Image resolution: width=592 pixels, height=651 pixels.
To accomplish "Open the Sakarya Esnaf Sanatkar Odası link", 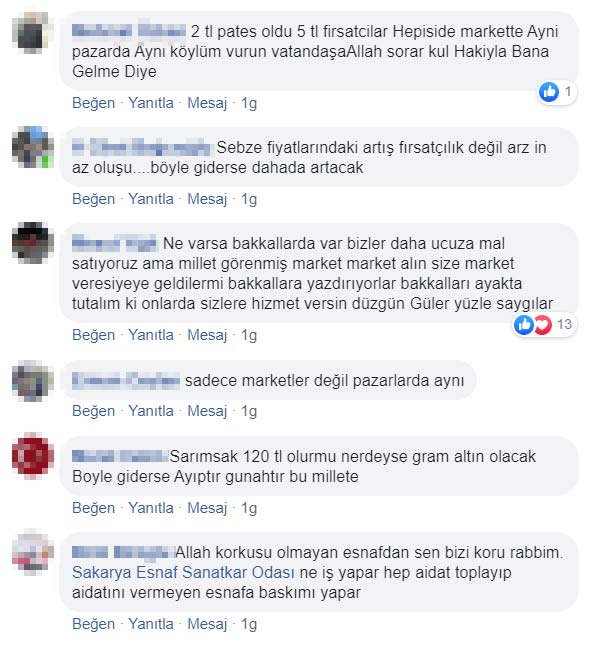I will (183, 572).
